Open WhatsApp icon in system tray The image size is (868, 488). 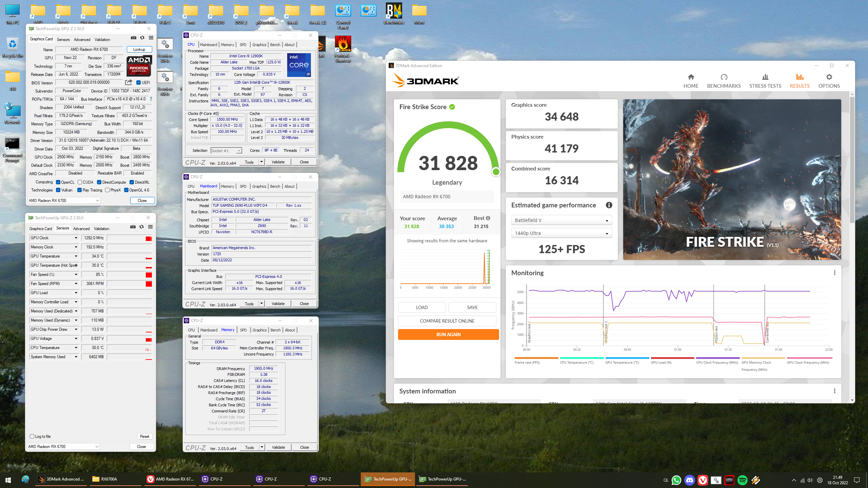click(x=676, y=480)
